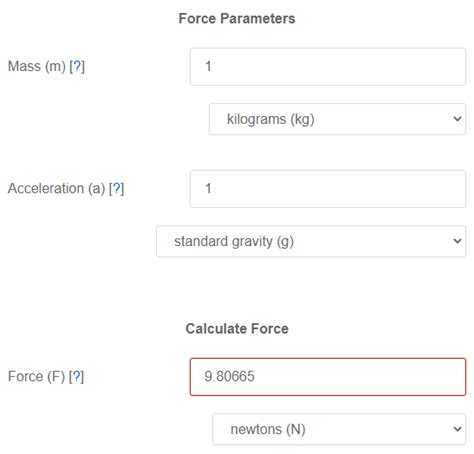Screen dimensions: 474x454
Task: Focus the red-outlined Force result field
Action: tap(328, 377)
